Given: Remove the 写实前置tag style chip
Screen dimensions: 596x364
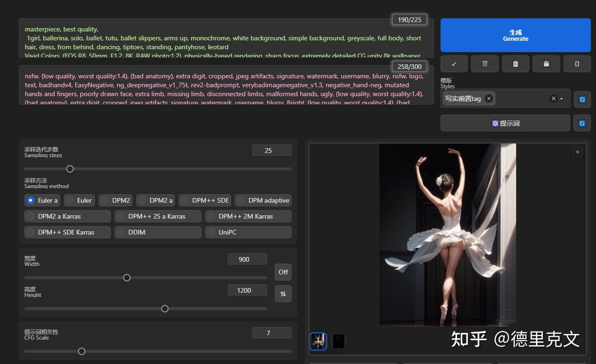Looking at the screenshot, I should pos(489,99).
